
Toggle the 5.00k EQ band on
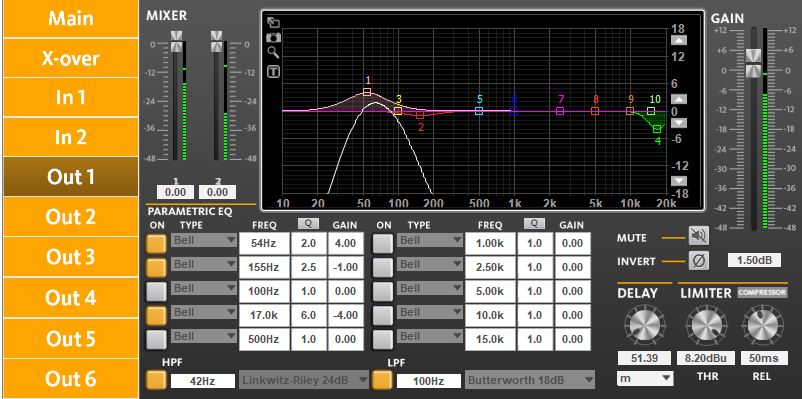[383, 292]
